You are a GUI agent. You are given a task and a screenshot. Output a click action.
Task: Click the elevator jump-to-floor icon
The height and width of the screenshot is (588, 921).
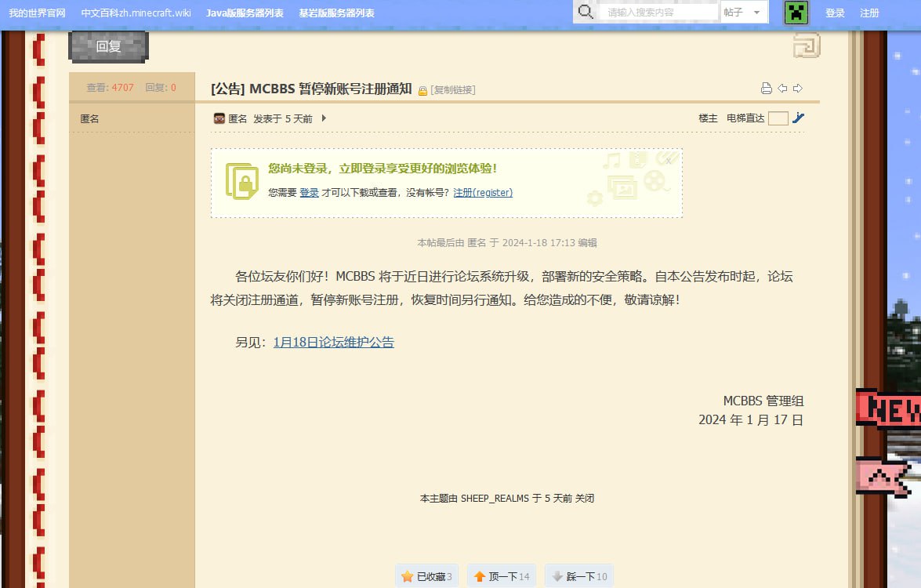(798, 118)
